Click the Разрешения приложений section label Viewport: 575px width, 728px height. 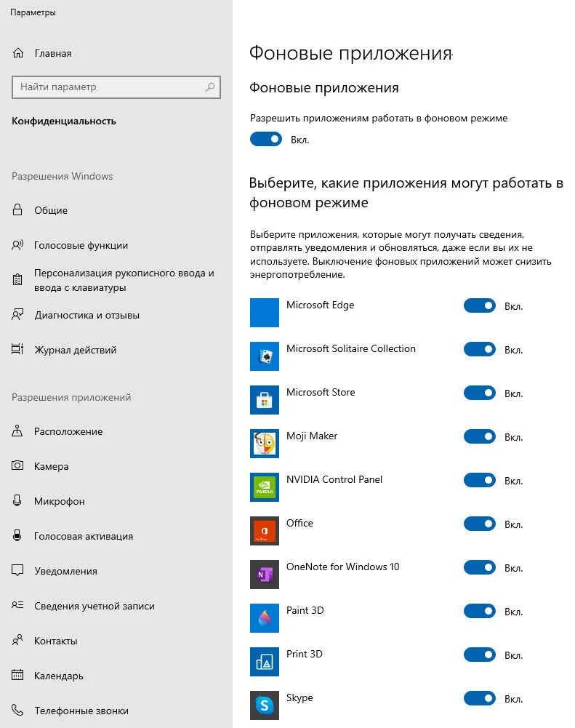tap(71, 397)
